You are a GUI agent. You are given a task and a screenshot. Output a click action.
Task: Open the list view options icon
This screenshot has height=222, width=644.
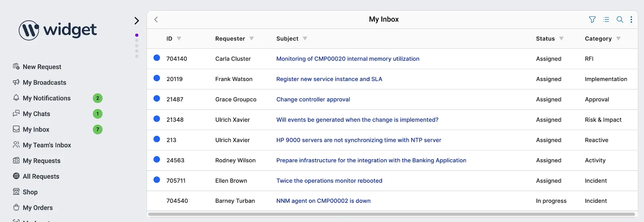(606, 19)
